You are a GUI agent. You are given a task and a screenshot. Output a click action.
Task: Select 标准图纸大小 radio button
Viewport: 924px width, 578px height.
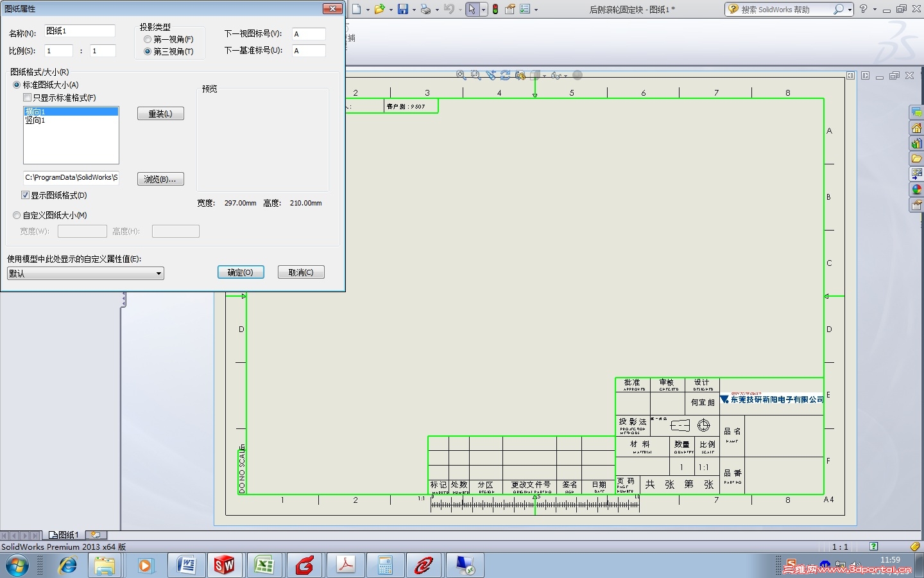[17, 85]
